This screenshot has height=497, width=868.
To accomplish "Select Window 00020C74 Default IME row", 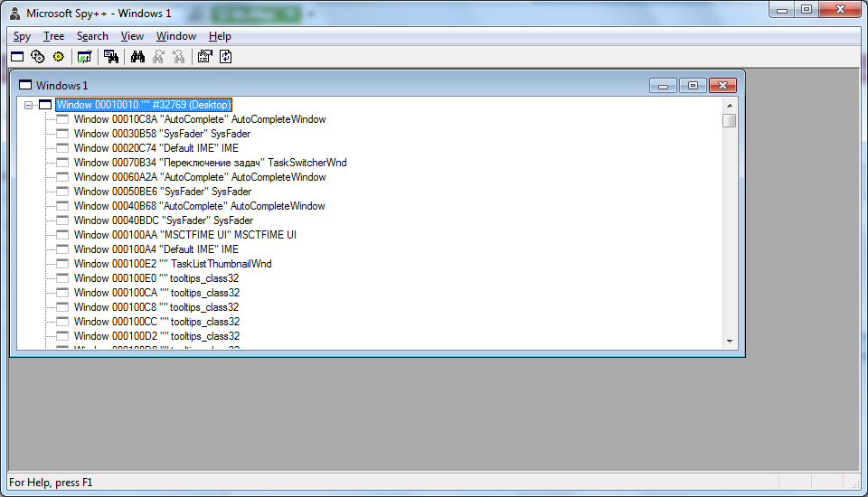I will coord(156,148).
